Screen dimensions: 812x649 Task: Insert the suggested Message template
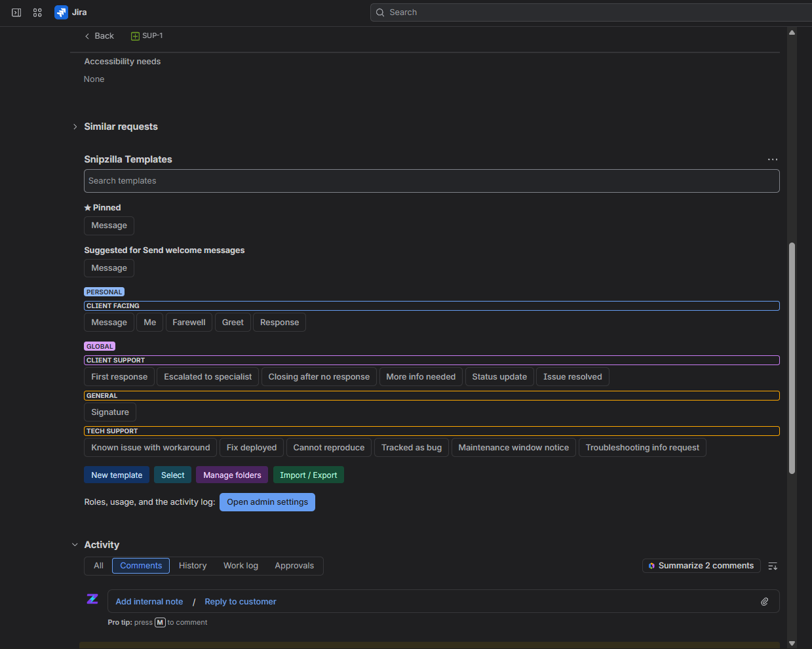pyautogui.click(x=109, y=268)
